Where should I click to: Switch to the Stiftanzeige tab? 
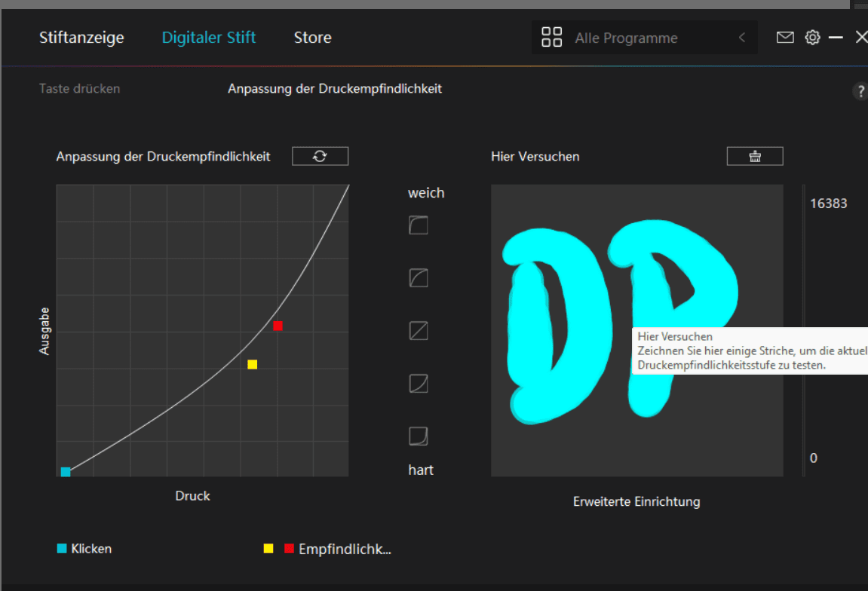point(81,37)
